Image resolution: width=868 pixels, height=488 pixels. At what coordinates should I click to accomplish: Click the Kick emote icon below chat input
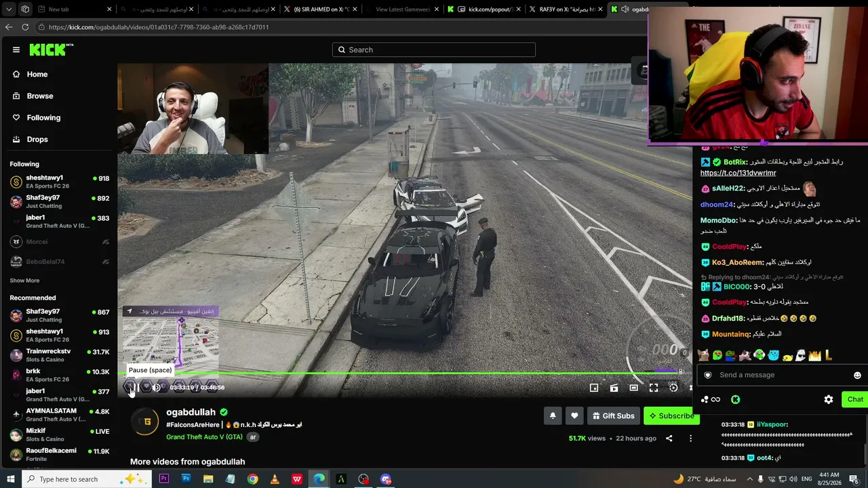(735, 400)
